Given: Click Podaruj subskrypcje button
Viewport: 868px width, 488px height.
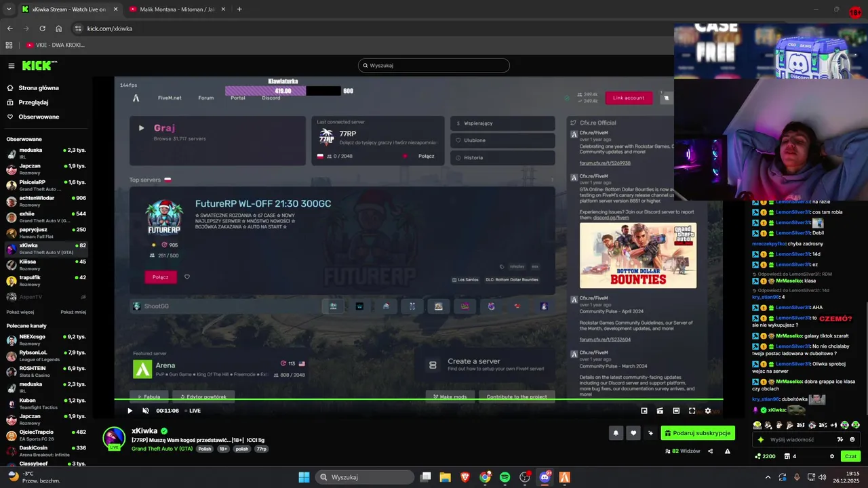Looking at the screenshot, I should tap(698, 433).
